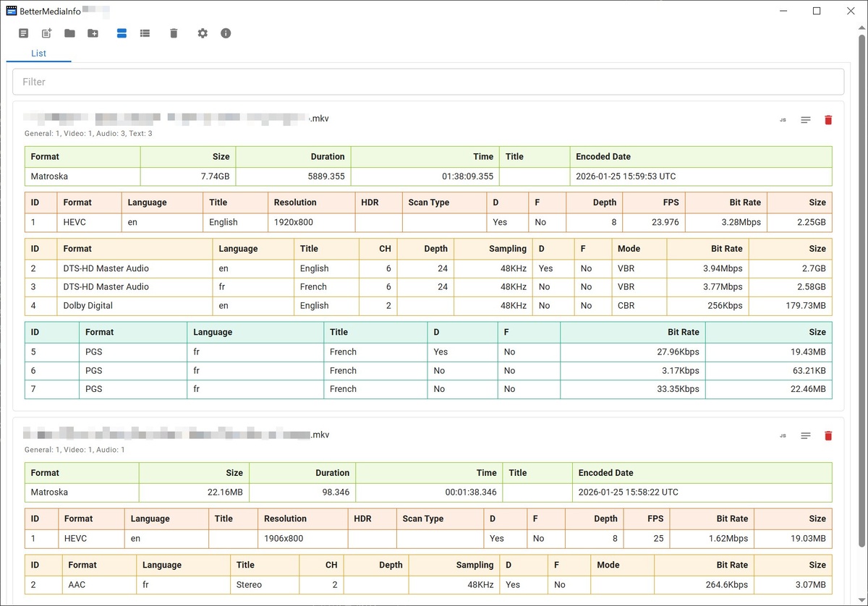Click the 3.94Mbps audio bit rate
This screenshot has height=606, width=868.
tap(707, 268)
